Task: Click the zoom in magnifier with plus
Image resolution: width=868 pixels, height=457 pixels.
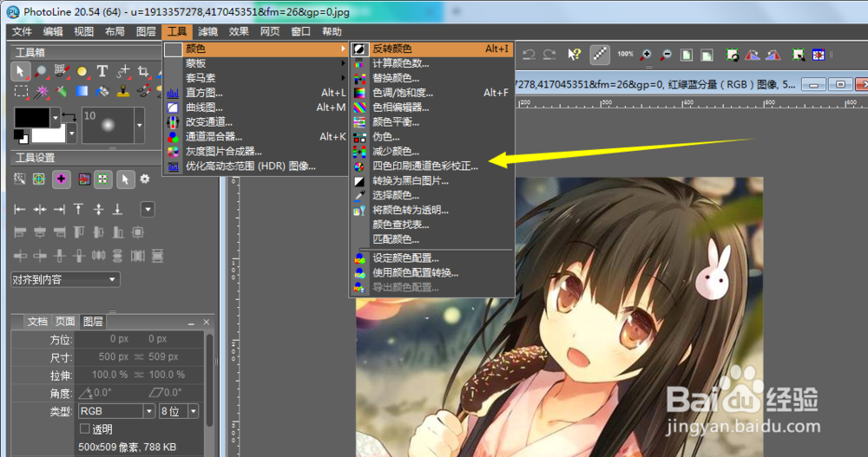Action: [646, 55]
